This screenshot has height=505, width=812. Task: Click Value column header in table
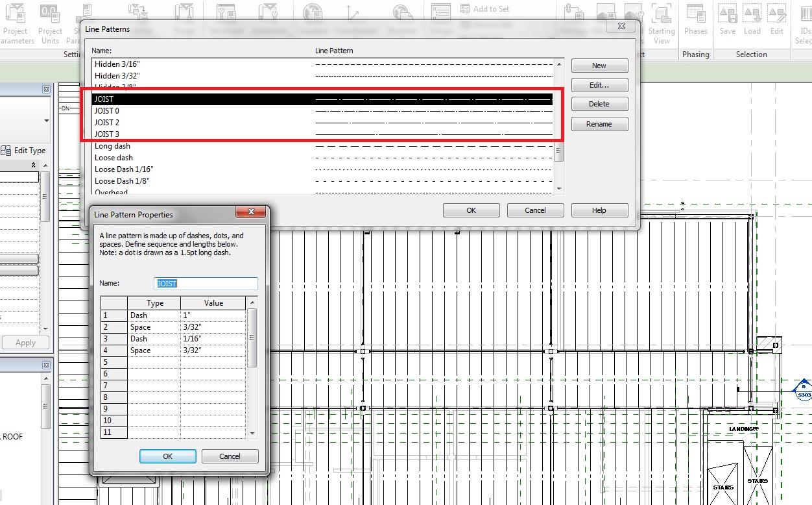coord(213,303)
